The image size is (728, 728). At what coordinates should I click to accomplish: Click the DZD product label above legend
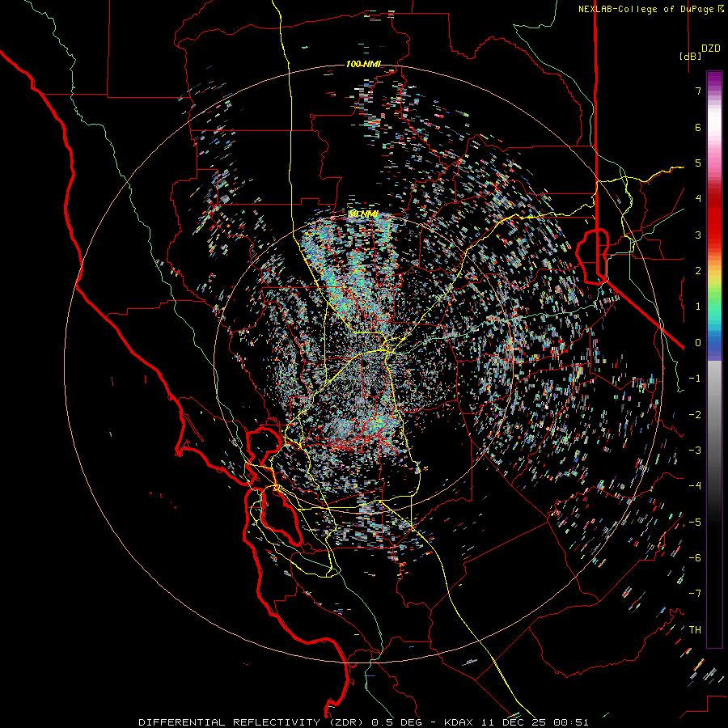[x=711, y=49]
